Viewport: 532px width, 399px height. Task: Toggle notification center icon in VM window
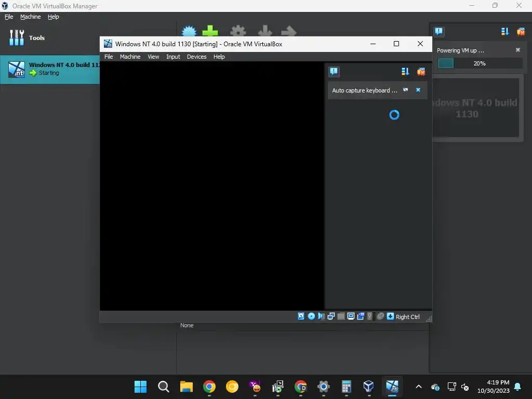[334, 71]
